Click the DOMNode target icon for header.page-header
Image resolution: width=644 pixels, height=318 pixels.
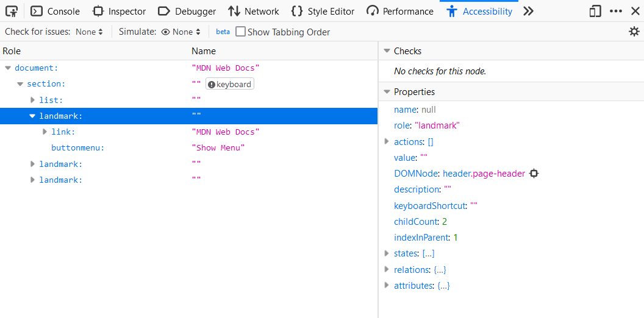(534, 174)
